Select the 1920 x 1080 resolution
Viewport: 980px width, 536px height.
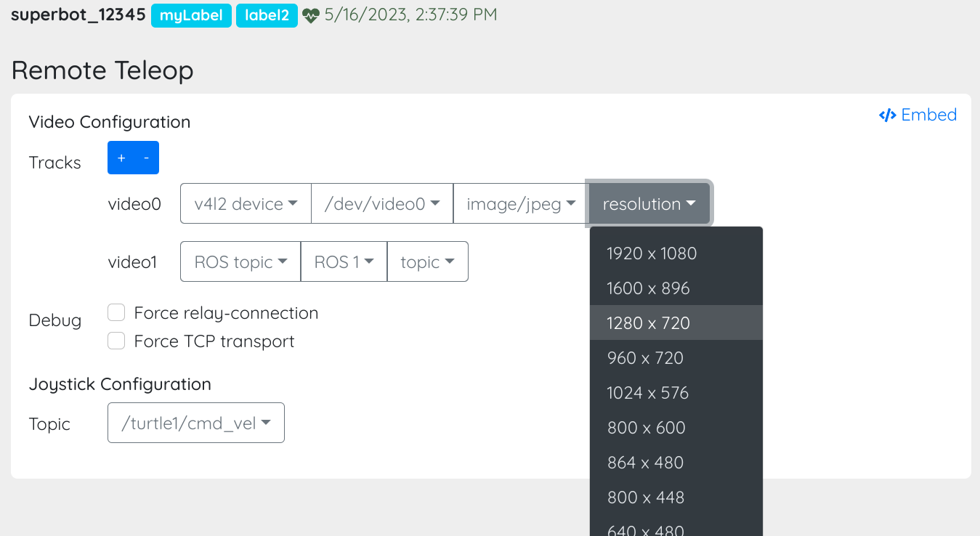pos(652,253)
